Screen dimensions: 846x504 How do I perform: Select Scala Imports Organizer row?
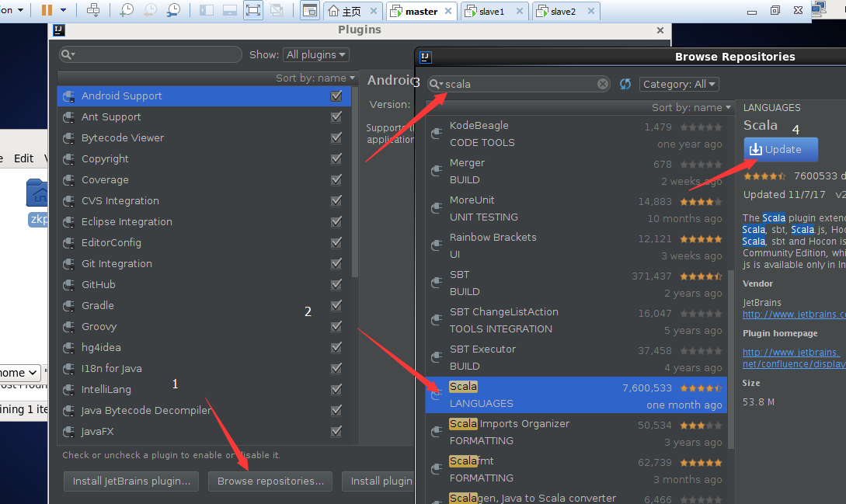point(576,432)
